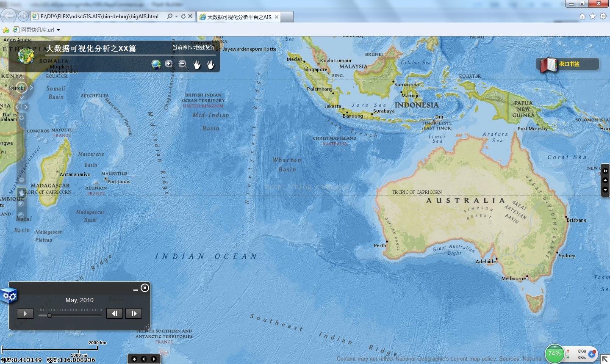Click plus at top of zoom slider
Image resolution: width=610 pixels, height=364 pixels.
pos(22,117)
